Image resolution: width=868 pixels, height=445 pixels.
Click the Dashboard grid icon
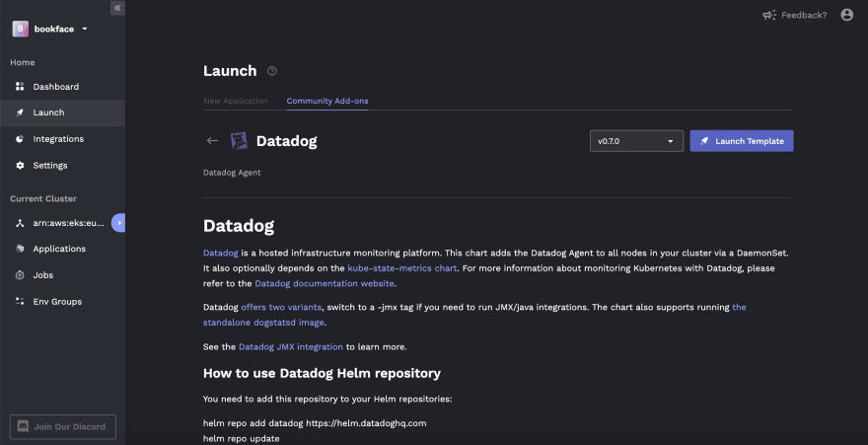(20, 87)
